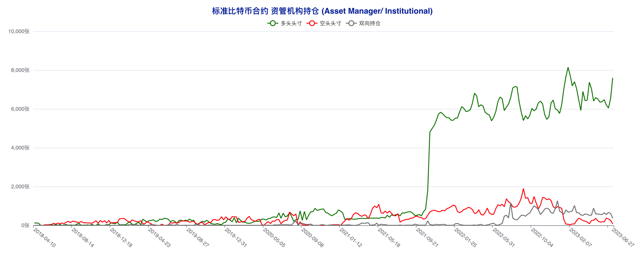The width and height of the screenshot is (644, 254).
Task: Click the 8,000张 y-axis label
Action: [x=20, y=70]
